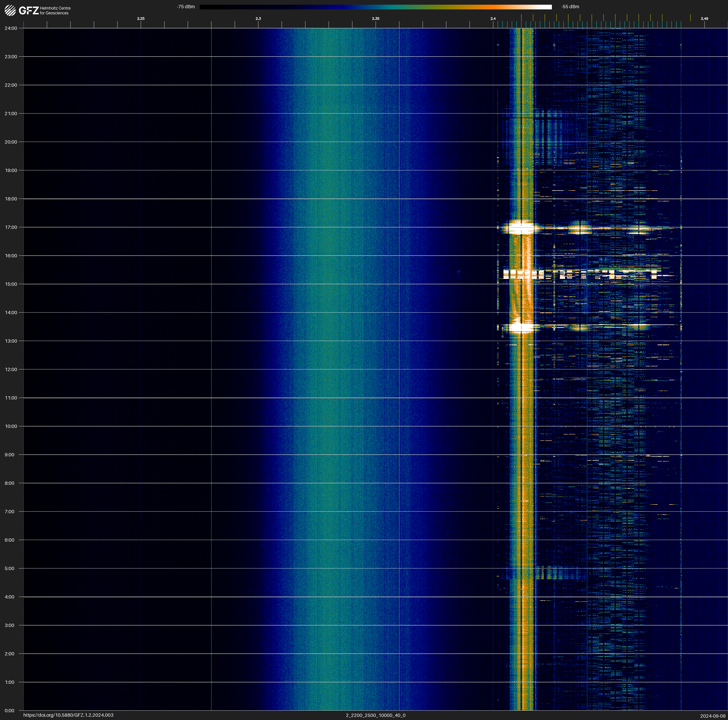
Task: Click the 2_2200_2500_10000_40_0 file label
Action: tap(375, 715)
